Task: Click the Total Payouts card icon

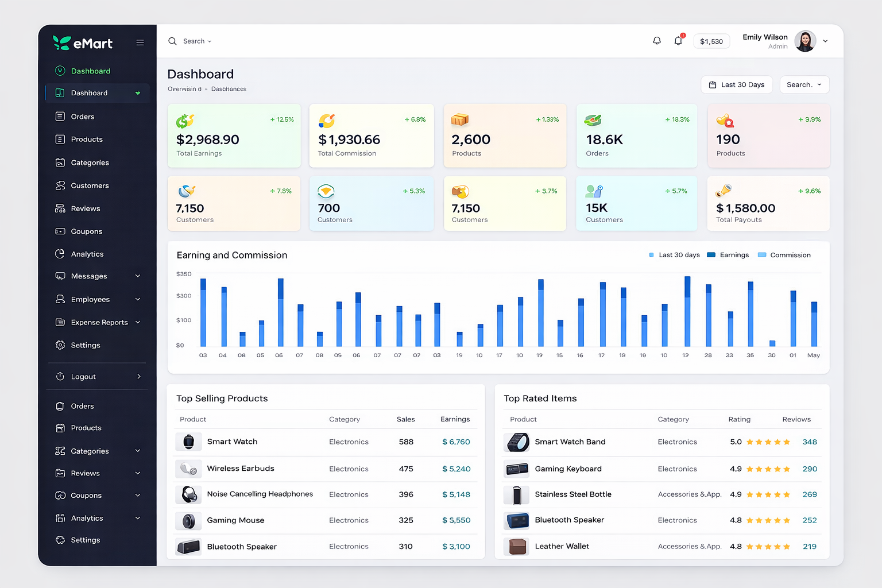Action: pyautogui.click(x=724, y=191)
